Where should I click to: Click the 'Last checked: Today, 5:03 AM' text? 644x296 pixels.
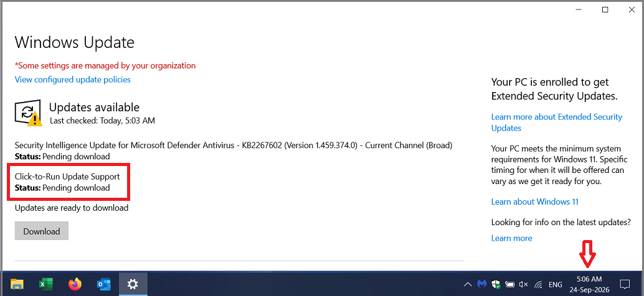pyautogui.click(x=102, y=121)
